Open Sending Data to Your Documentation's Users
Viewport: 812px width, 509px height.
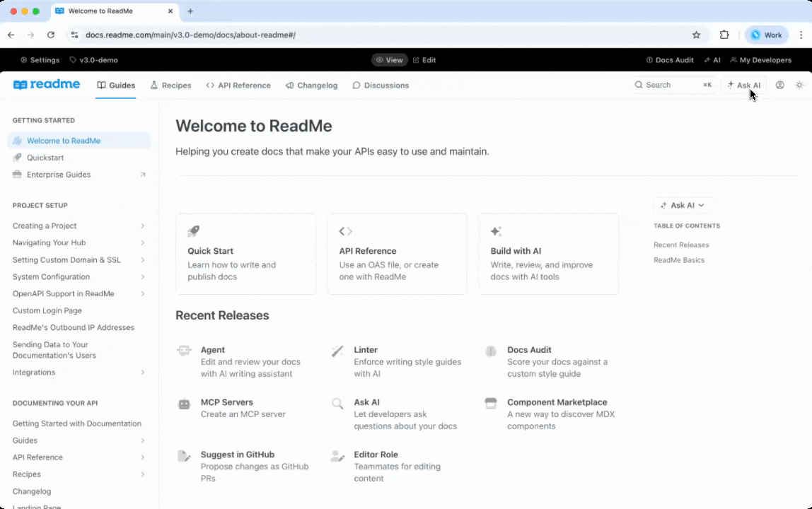(x=54, y=350)
